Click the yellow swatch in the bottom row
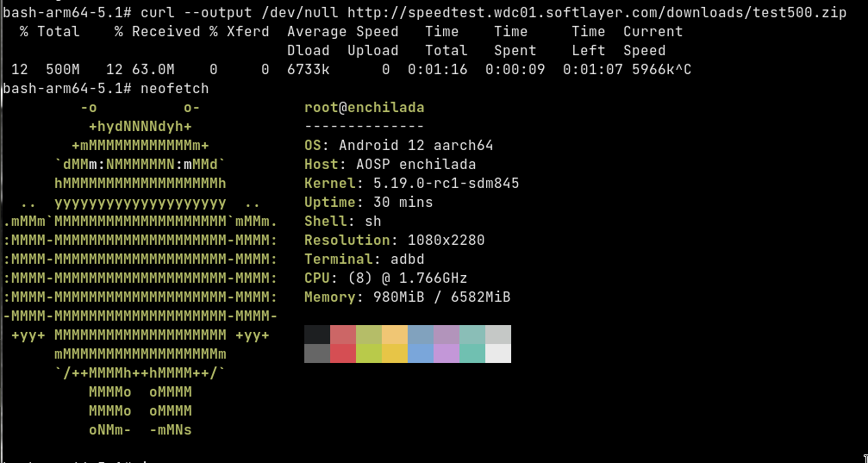The height and width of the screenshot is (463, 868). [x=395, y=354]
